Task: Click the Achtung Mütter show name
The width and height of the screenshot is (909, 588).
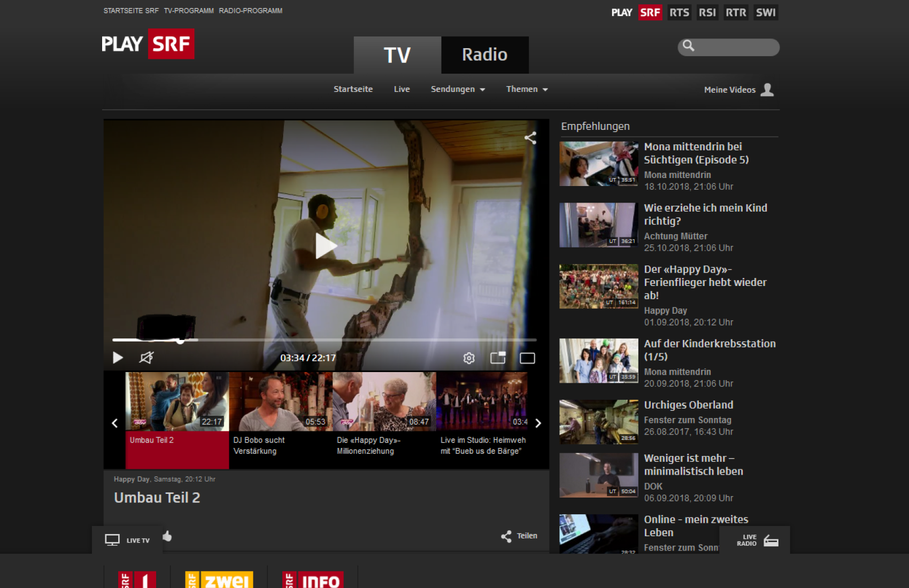Action: (x=675, y=236)
